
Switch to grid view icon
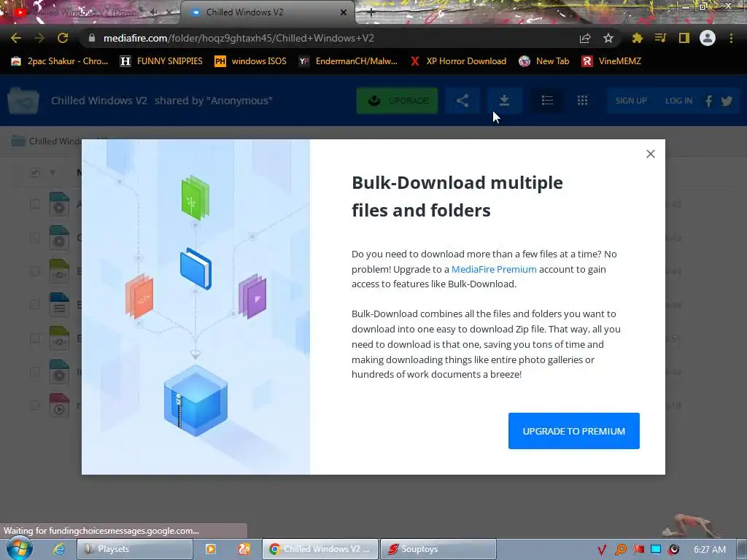582,101
